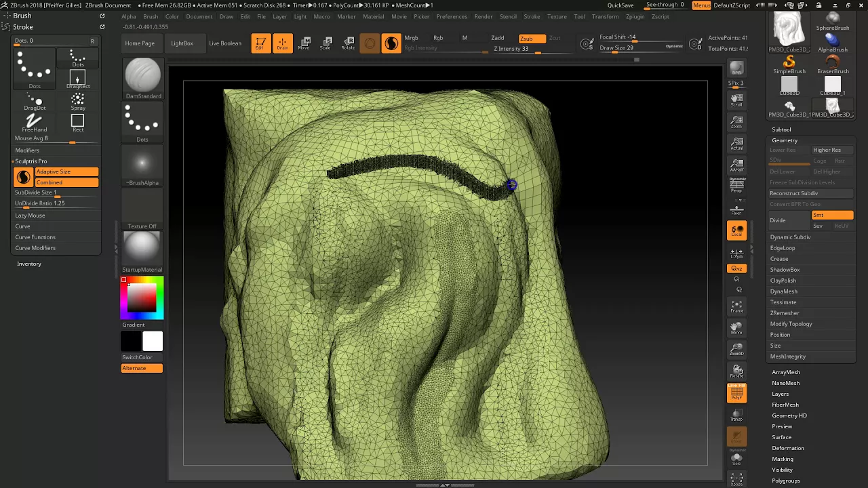This screenshot has width=868, height=488.
Task: Toggle Adaptive Size in Sculptris Pro
Action: click(x=67, y=172)
